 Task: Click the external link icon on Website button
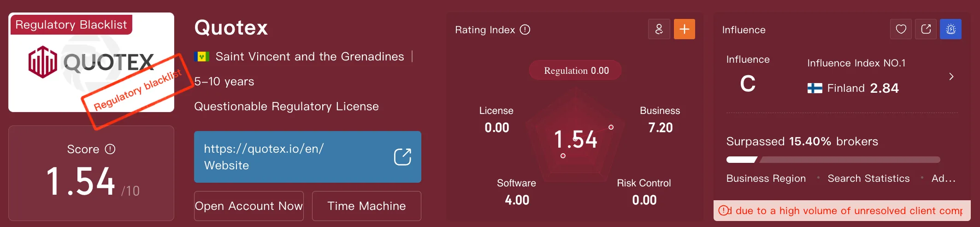point(402,157)
